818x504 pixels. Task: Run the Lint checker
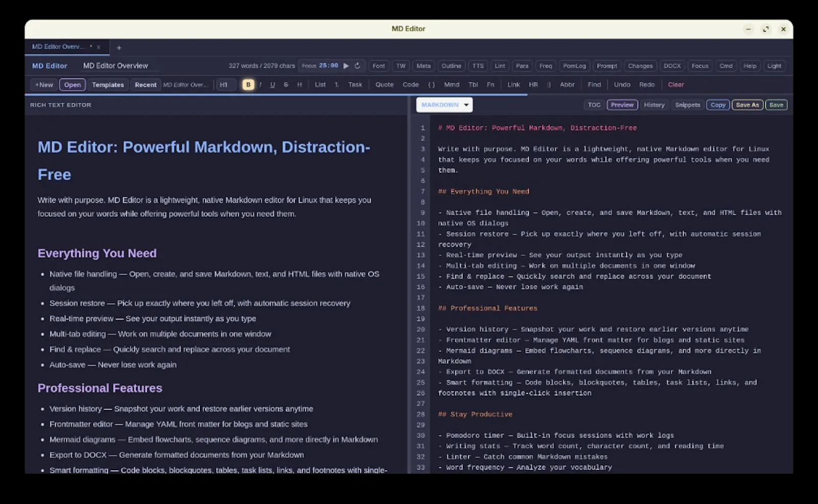click(500, 66)
